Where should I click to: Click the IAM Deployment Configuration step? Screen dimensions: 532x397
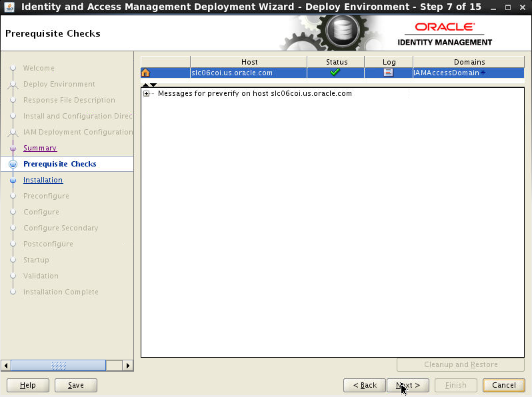[x=78, y=132]
